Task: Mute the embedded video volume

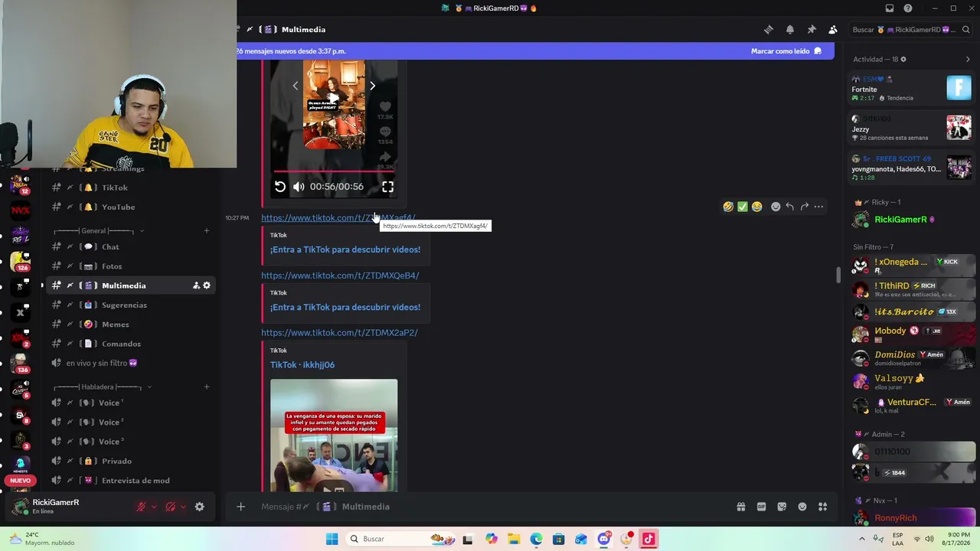Action: pyautogui.click(x=299, y=187)
